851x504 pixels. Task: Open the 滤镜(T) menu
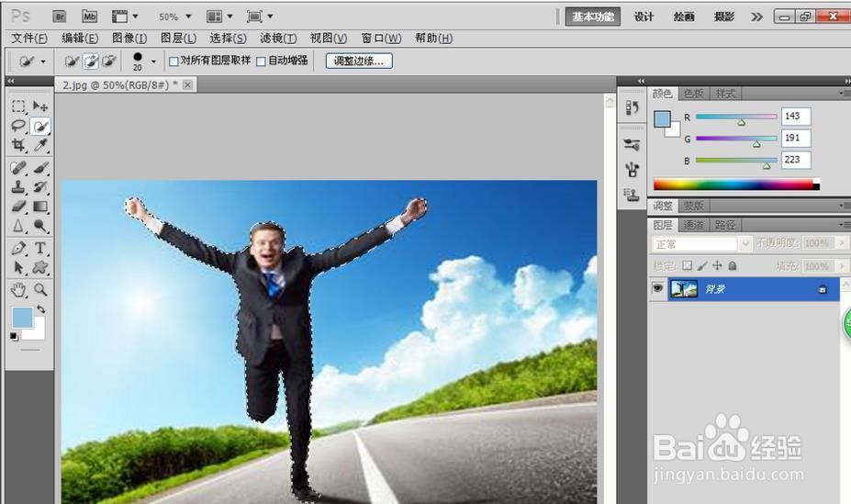pyautogui.click(x=278, y=39)
